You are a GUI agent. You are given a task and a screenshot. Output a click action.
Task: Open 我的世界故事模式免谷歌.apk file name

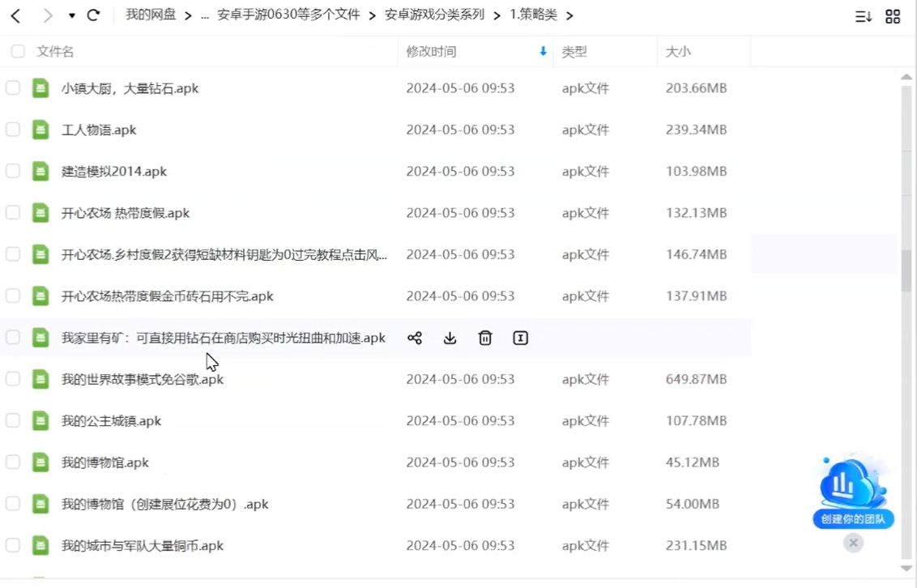tap(142, 379)
